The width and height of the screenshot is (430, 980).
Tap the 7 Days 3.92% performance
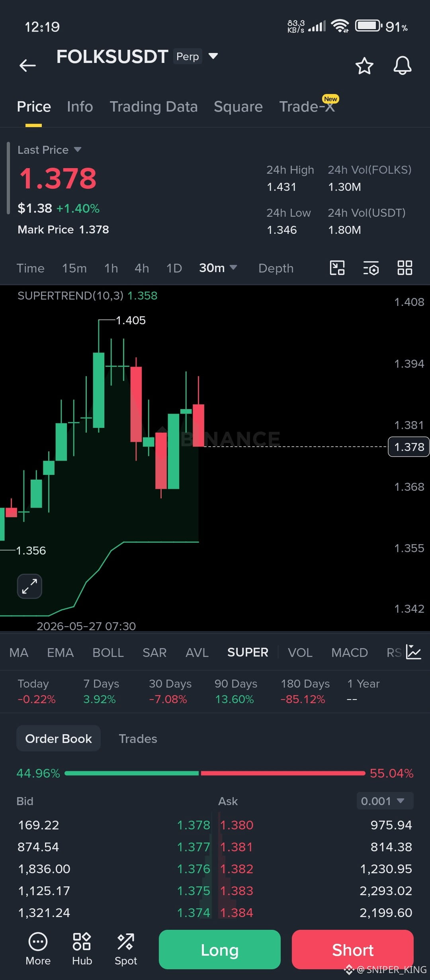tap(101, 691)
